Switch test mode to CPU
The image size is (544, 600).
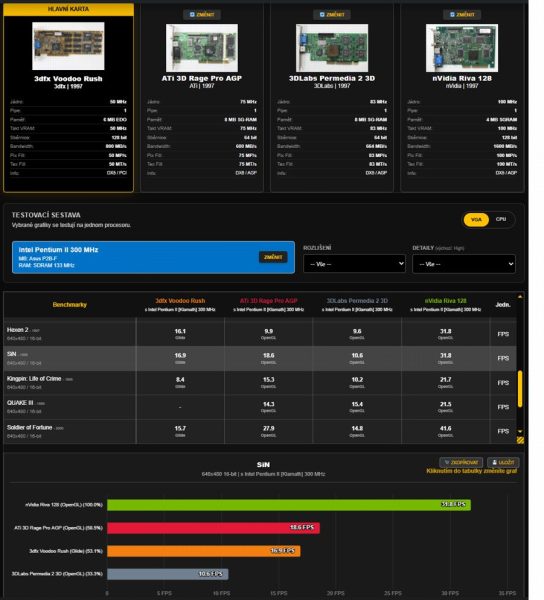tap(501, 219)
